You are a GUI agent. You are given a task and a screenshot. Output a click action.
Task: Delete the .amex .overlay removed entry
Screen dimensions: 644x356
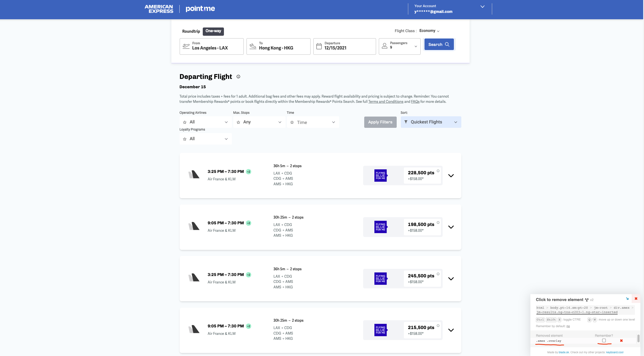(x=621, y=341)
